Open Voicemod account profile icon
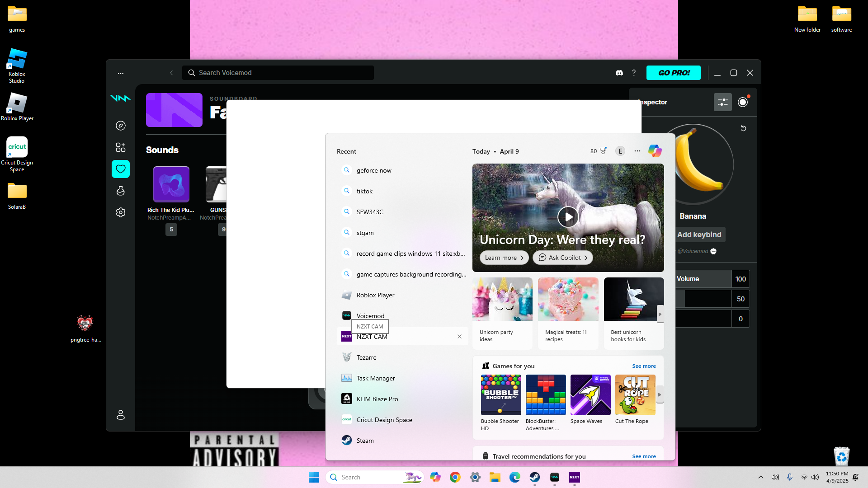The height and width of the screenshot is (488, 868). click(121, 415)
